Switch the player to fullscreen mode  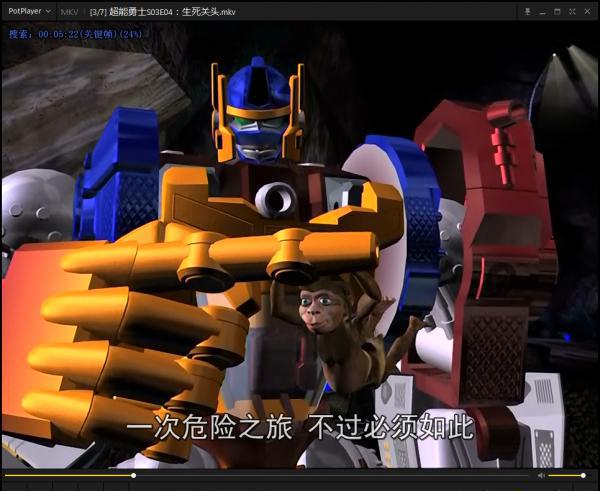[572, 12]
